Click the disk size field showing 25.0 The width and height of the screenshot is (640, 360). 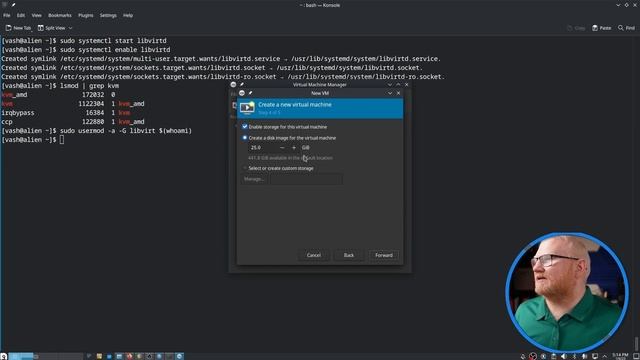(263, 147)
